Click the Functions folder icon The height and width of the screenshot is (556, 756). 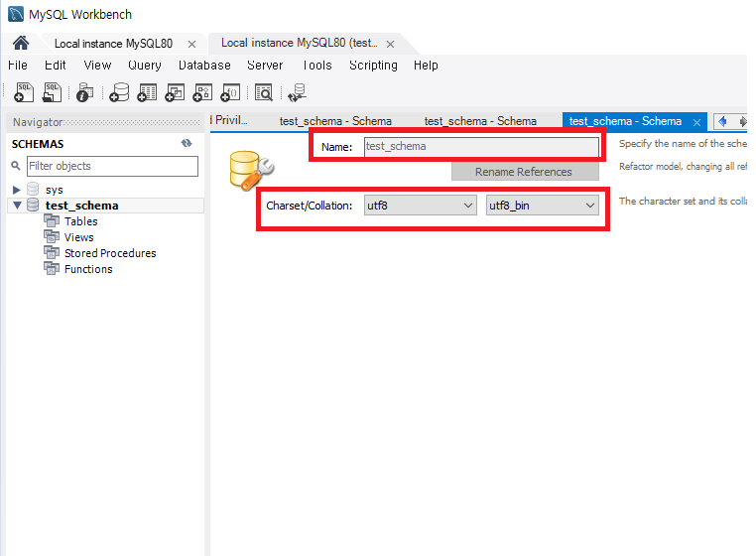point(52,268)
